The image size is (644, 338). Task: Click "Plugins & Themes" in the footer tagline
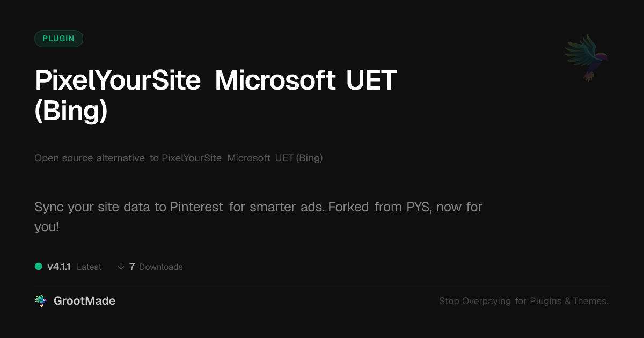pos(569,301)
